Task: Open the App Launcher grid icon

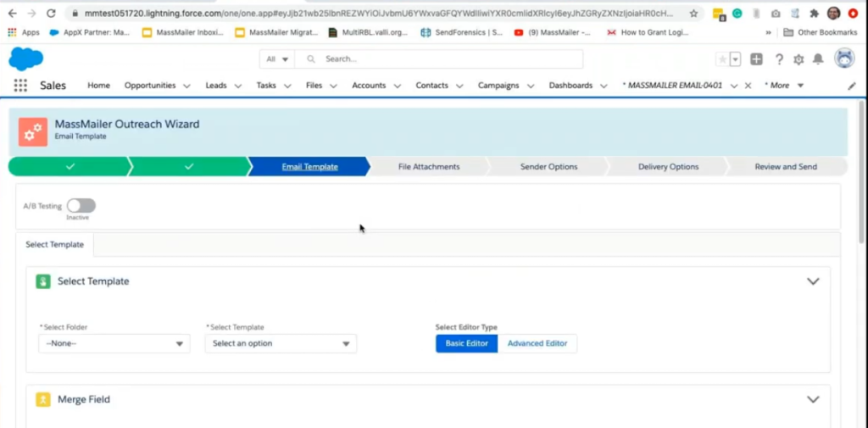Action: 20,86
